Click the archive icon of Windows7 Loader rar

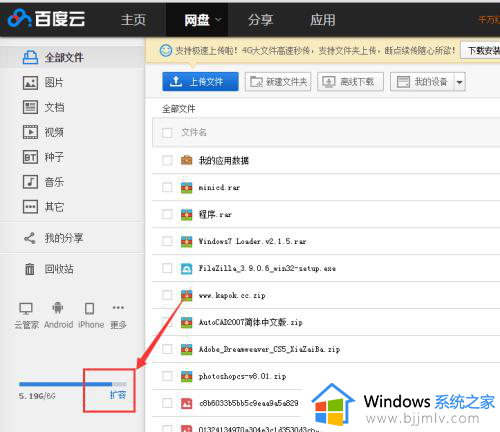(x=187, y=242)
